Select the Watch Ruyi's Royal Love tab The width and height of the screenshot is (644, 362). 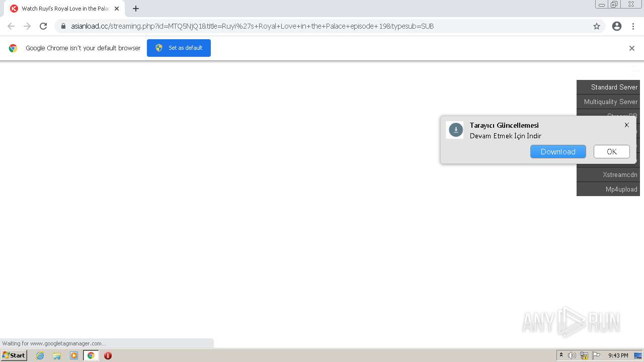(x=64, y=9)
